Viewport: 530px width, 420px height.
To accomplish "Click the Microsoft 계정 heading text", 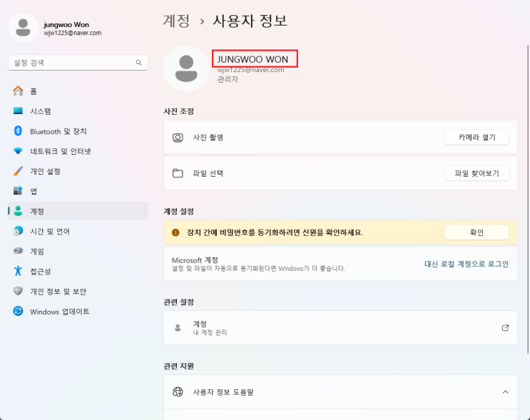I will coord(195,260).
